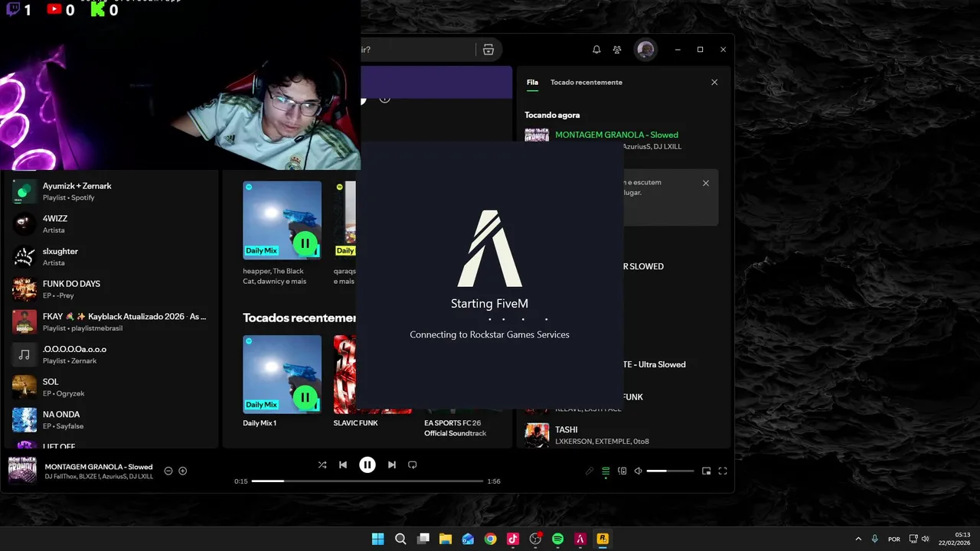
Task: Click the minus-circle icon beside song title
Action: pos(168,471)
